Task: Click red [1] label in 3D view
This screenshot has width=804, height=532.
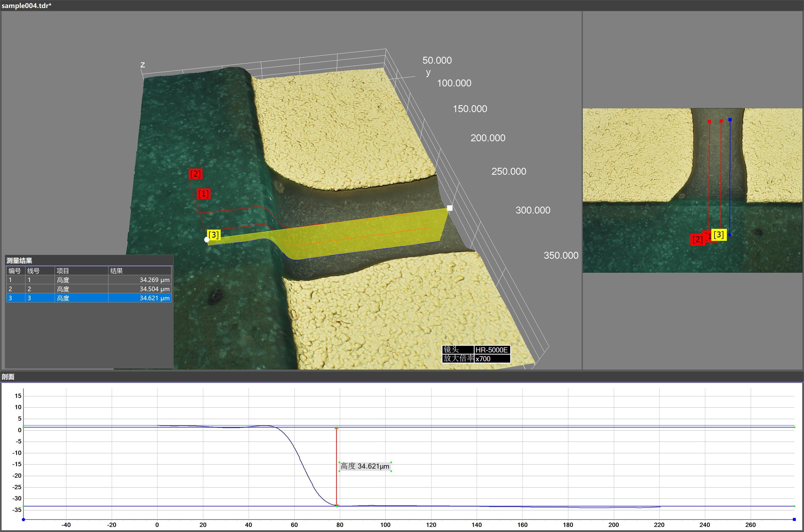Action: tap(203, 194)
